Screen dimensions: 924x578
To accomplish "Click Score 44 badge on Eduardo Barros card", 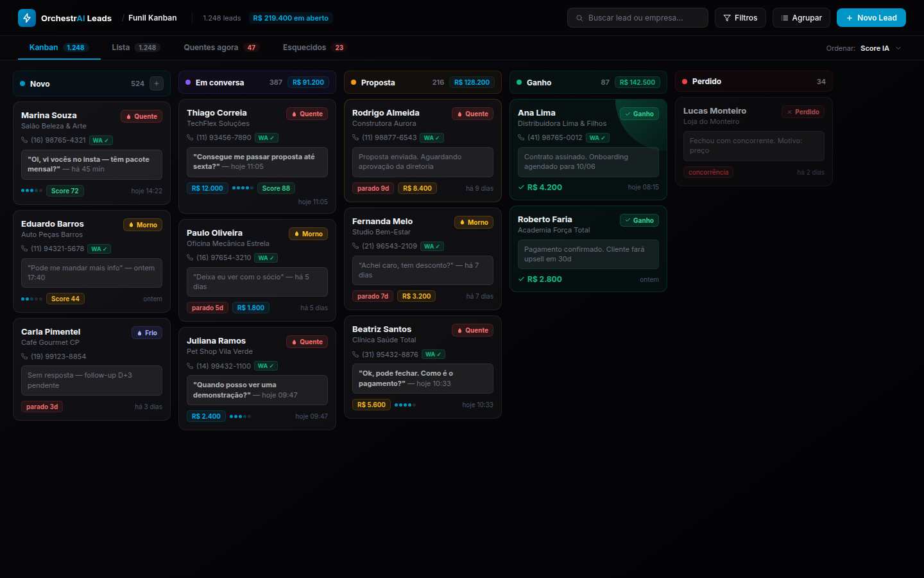I will click(x=65, y=299).
